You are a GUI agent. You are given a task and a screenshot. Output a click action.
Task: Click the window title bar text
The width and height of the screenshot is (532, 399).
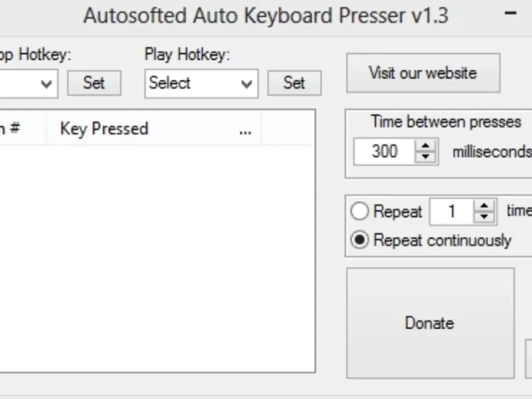pyautogui.click(x=266, y=15)
